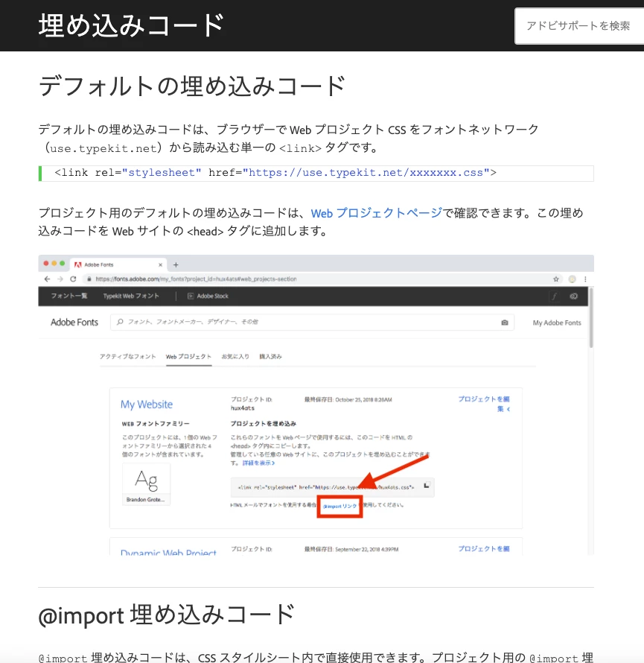Click the フォント、フォントメーカー search box

point(312,323)
